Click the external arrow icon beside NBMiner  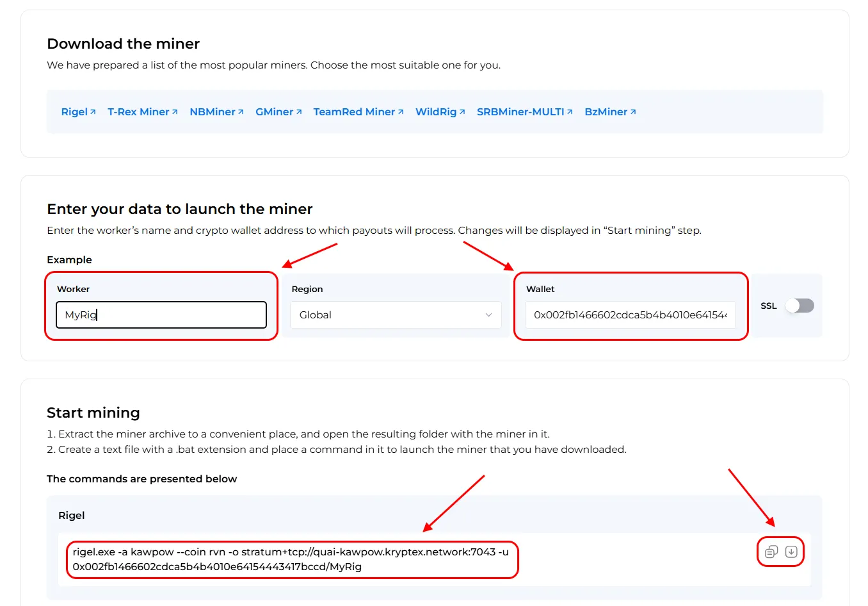(x=241, y=112)
